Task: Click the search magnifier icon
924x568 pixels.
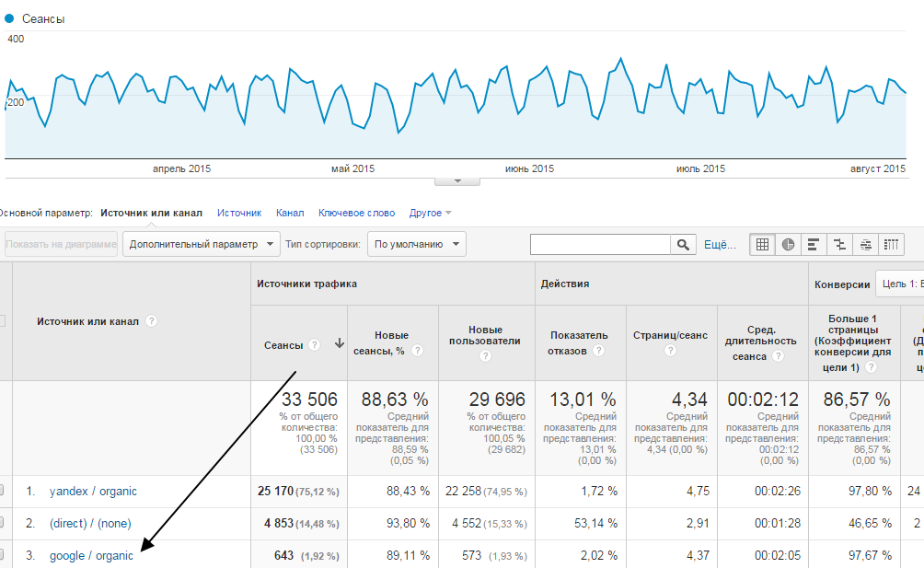Action: pyautogui.click(x=683, y=245)
